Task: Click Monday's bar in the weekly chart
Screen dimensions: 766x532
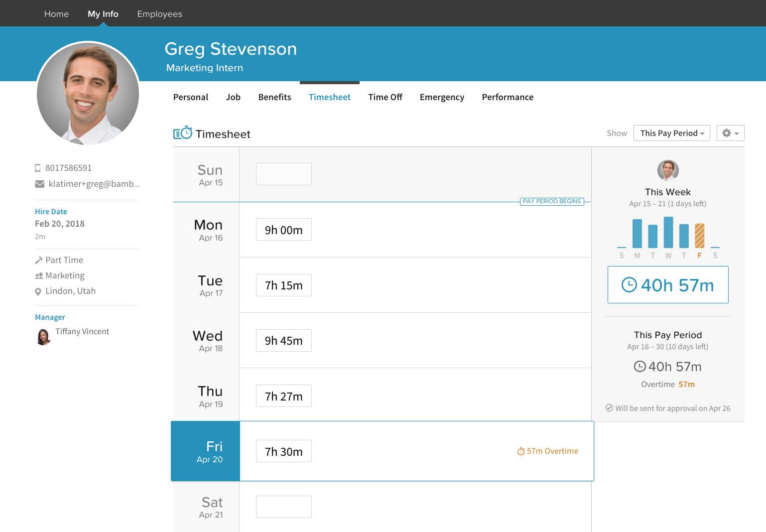Action: 637,234
